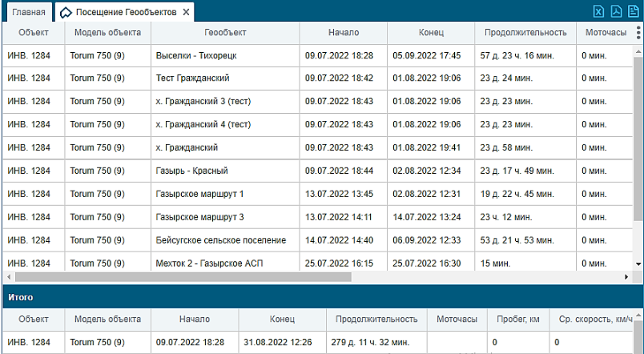Sort by Конец column in main table
Viewport: 644px width, 354px height.
click(431, 33)
